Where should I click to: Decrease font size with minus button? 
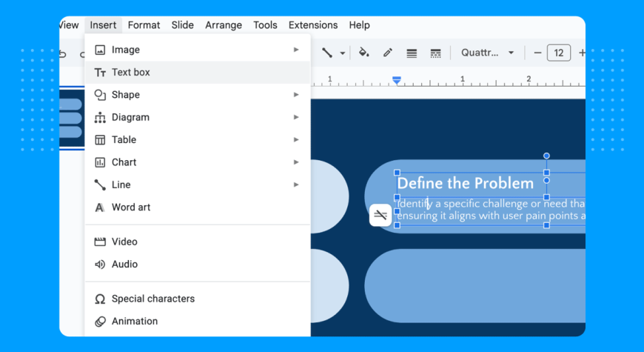point(537,53)
